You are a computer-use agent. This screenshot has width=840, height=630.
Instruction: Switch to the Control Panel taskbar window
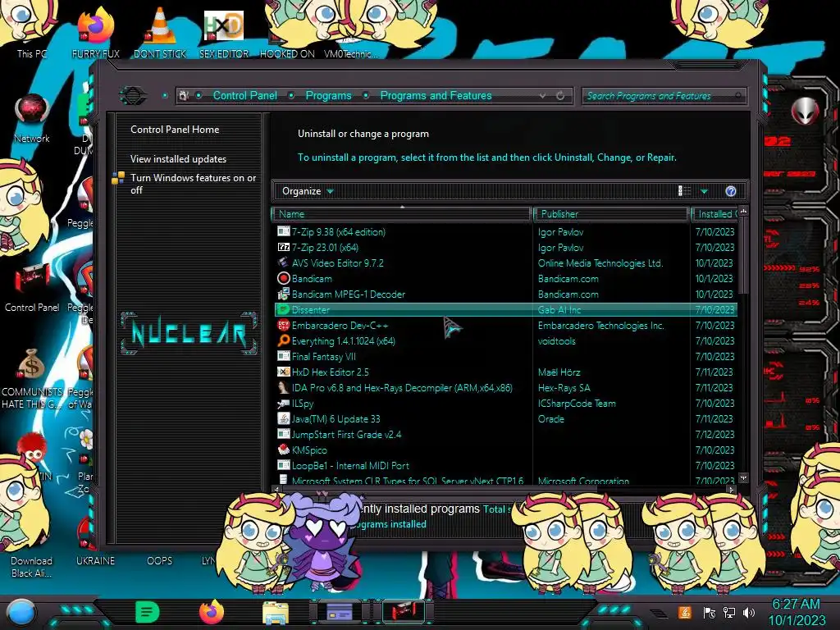[404, 612]
